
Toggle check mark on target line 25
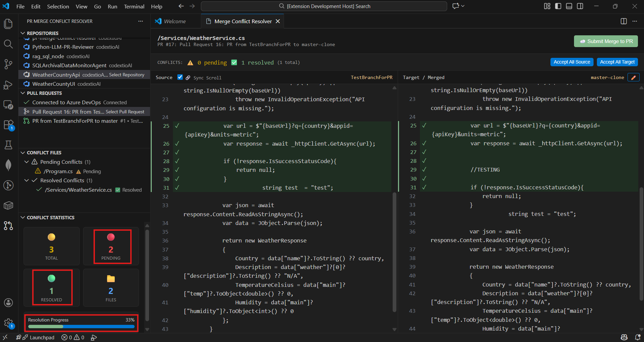click(x=424, y=125)
